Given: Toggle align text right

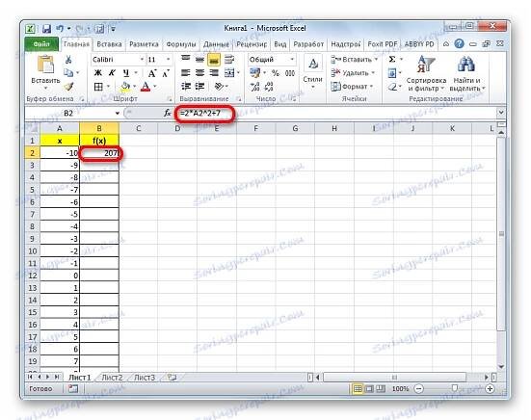Looking at the screenshot, I should coord(214,73).
